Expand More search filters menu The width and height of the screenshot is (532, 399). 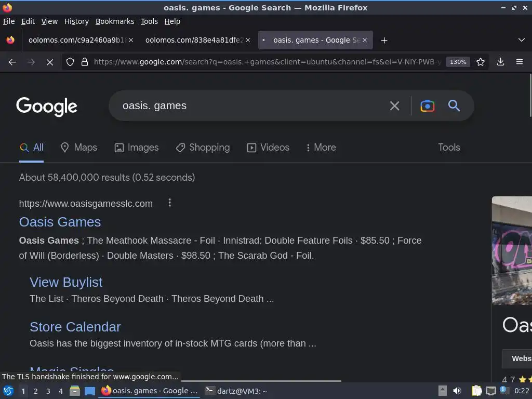(321, 147)
